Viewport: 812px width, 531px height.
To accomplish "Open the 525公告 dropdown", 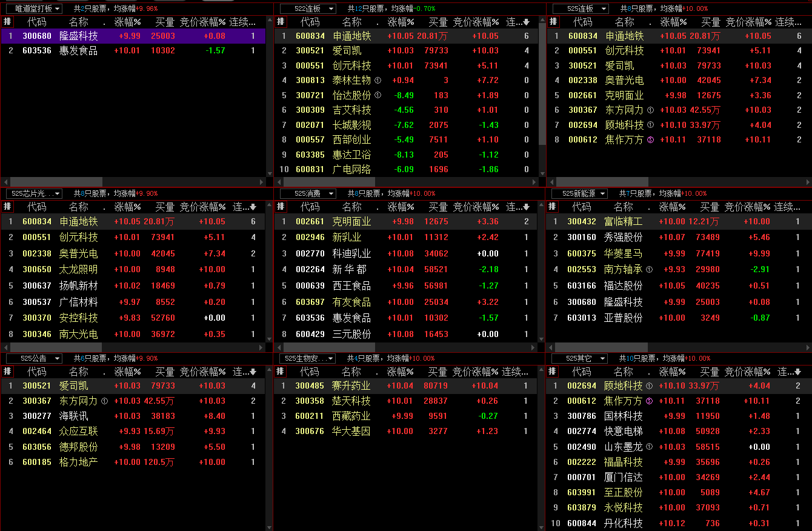I will tap(57, 358).
